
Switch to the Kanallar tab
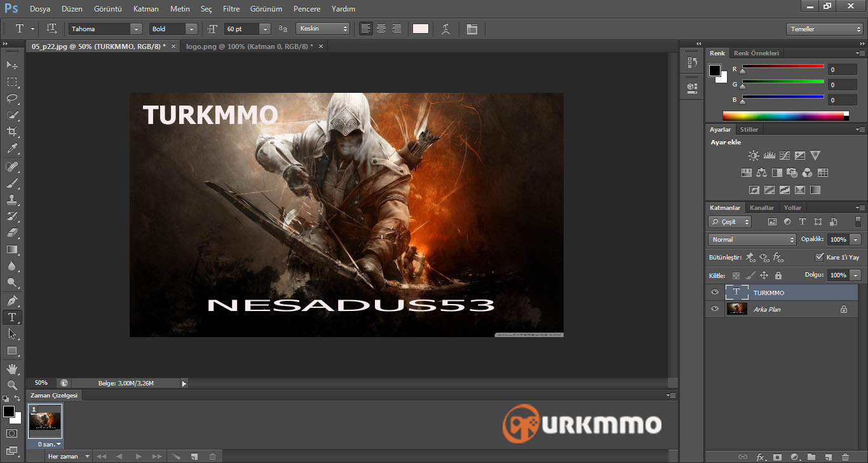(762, 208)
